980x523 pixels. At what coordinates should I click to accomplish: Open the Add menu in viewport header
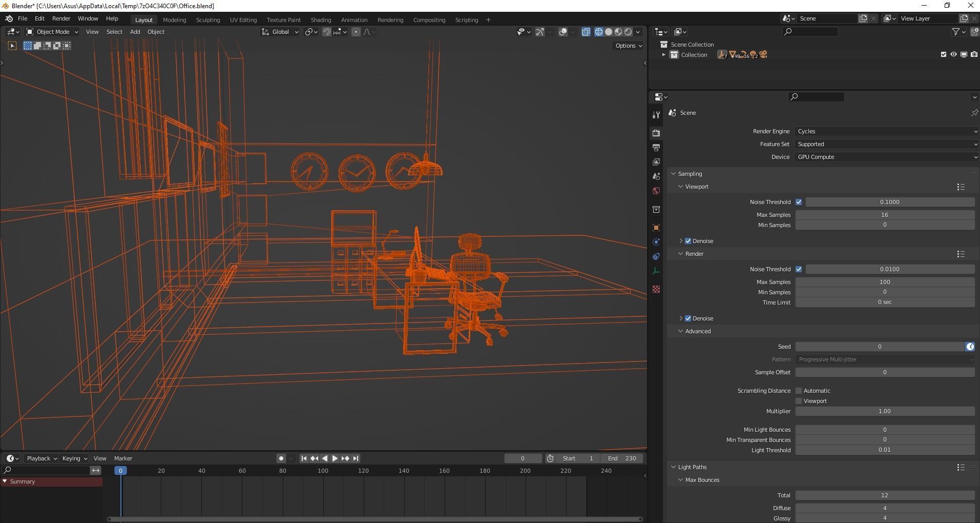135,32
